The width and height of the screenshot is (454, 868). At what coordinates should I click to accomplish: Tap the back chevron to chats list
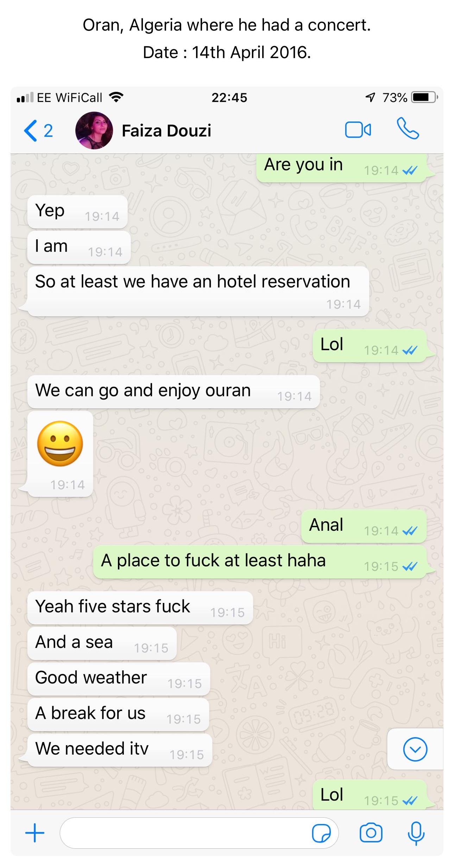(30, 131)
